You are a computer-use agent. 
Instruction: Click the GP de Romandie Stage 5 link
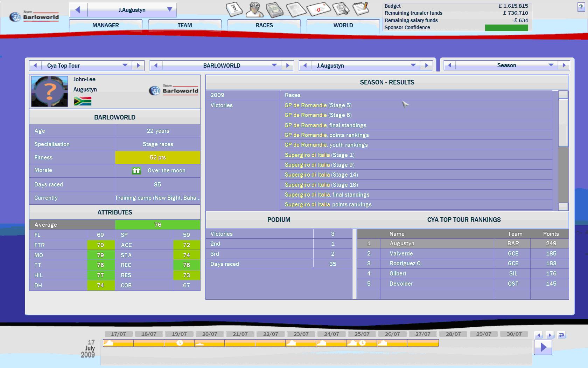[x=318, y=105]
